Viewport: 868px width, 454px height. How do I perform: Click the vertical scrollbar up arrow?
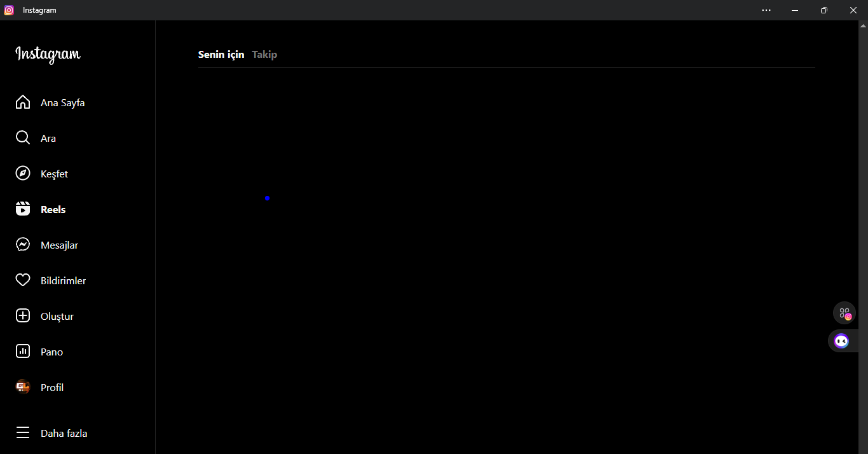863,26
